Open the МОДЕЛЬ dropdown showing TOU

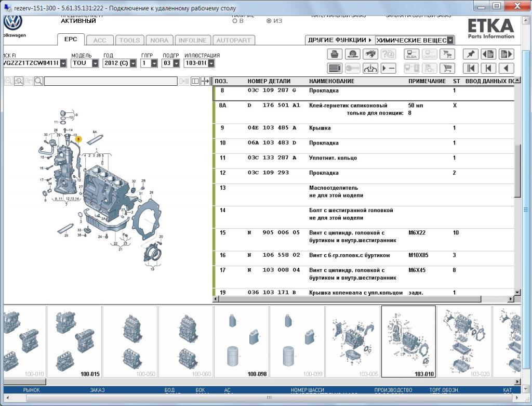pos(96,63)
